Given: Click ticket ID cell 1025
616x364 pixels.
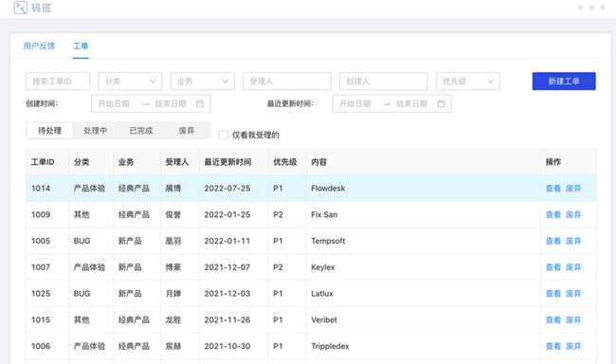Looking at the screenshot, I should (47, 294).
